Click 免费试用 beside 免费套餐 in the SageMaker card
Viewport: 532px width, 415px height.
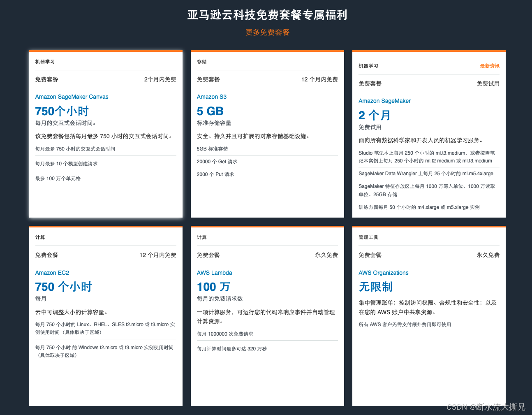click(488, 83)
